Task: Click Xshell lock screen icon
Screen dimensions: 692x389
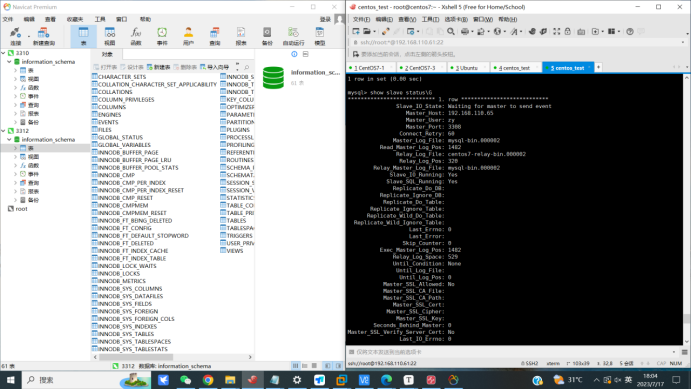Action: [568, 31]
